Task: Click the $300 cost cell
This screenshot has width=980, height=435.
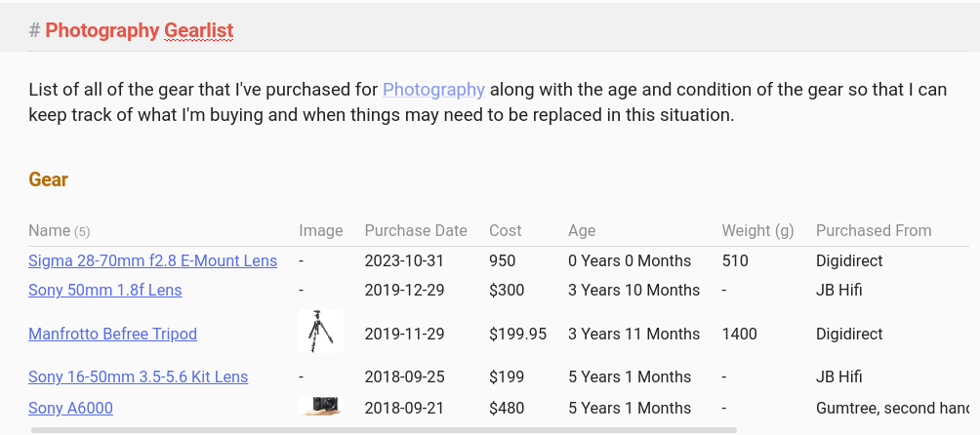Action: click(x=507, y=291)
